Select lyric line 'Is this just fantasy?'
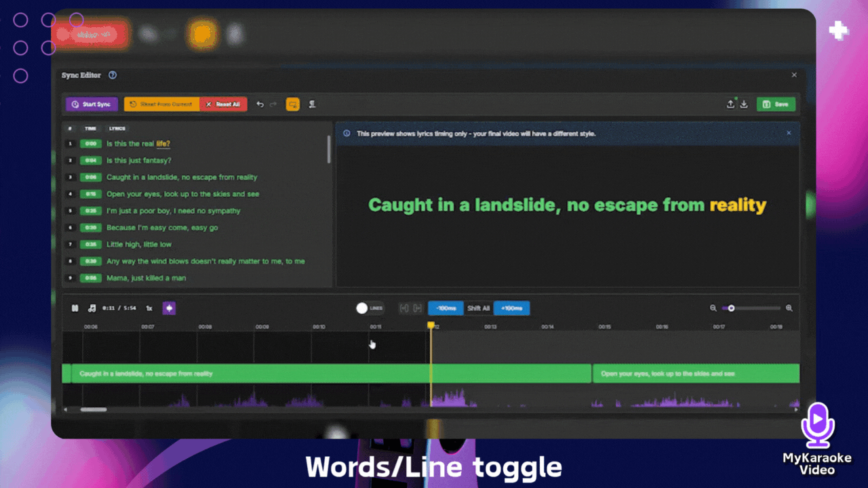 tap(139, 161)
